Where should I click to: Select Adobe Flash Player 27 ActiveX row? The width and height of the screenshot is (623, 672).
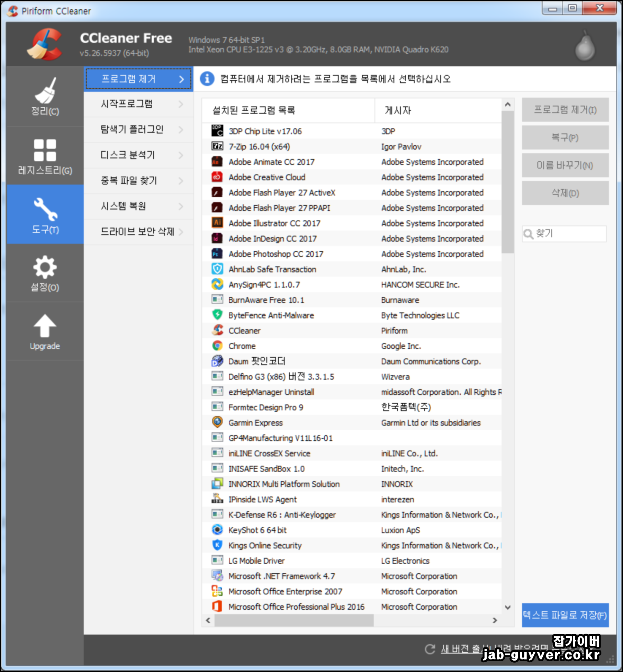pyautogui.click(x=352, y=192)
